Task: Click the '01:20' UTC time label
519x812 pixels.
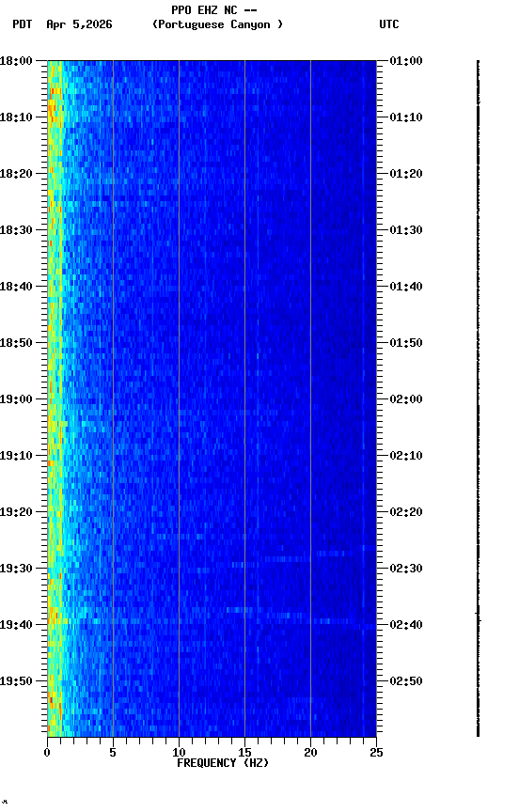Action: (406, 174)
